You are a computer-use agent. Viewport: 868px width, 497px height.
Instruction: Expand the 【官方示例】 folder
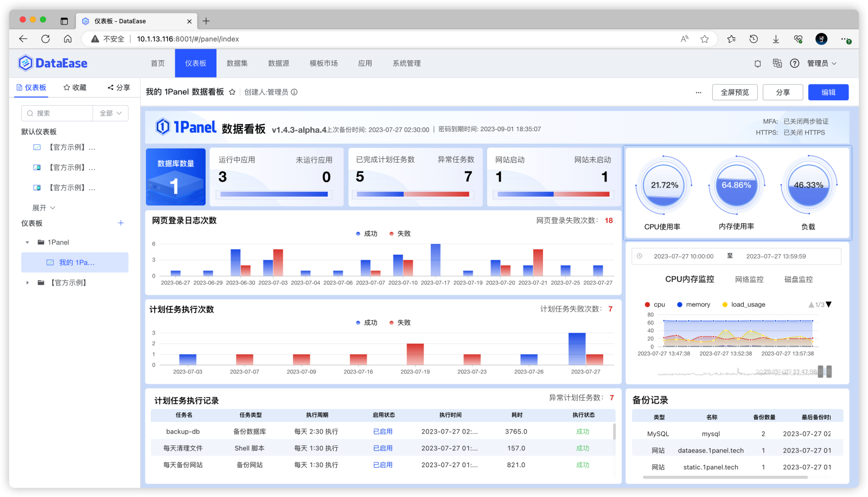(x=27, y=282)
